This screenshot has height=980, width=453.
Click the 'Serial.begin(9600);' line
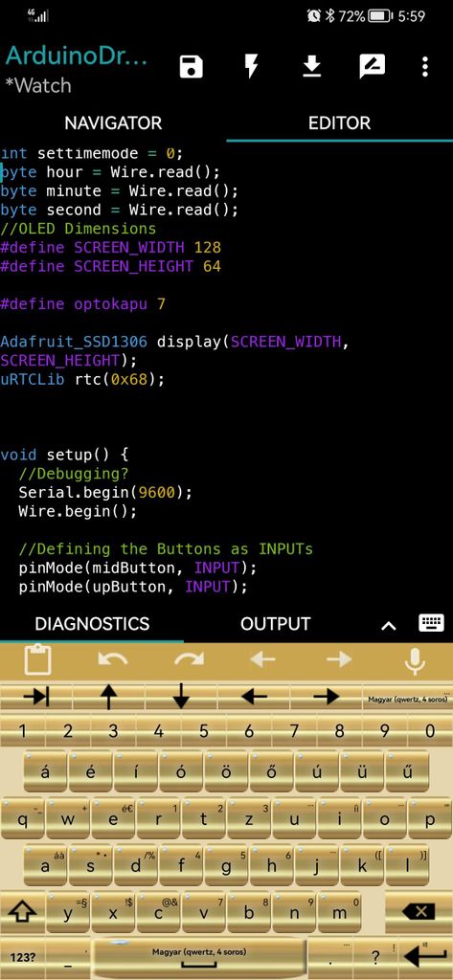[x=105, y=493]
